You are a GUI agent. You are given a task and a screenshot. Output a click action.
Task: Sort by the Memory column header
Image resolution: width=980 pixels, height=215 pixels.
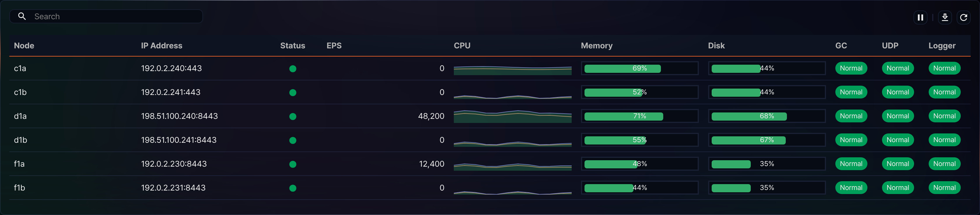(x=596, y=45)
